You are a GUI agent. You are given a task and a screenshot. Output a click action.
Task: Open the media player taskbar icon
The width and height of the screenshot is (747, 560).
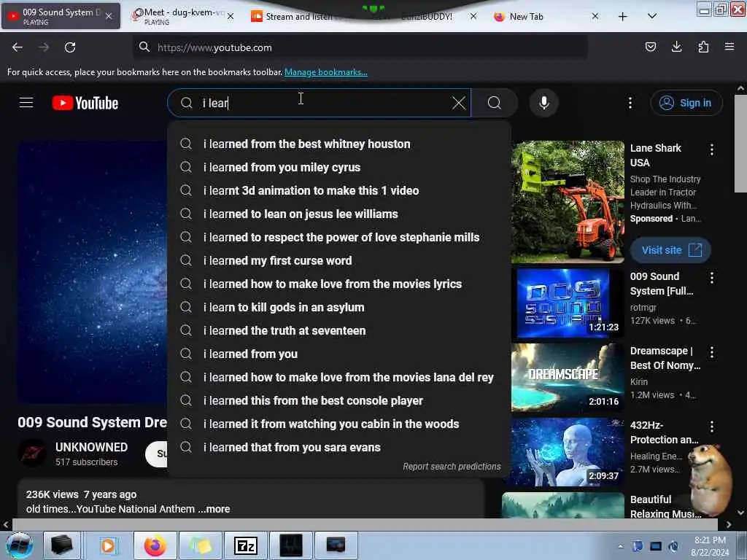[108, 545]
